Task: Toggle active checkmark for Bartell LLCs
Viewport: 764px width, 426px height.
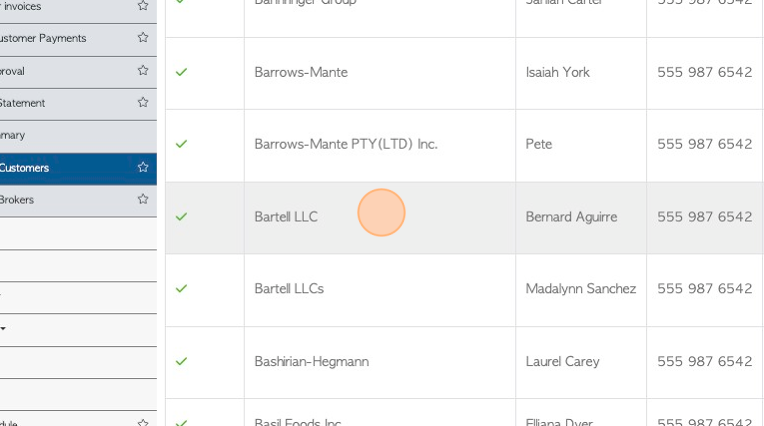Action: [x=181, y=289]
